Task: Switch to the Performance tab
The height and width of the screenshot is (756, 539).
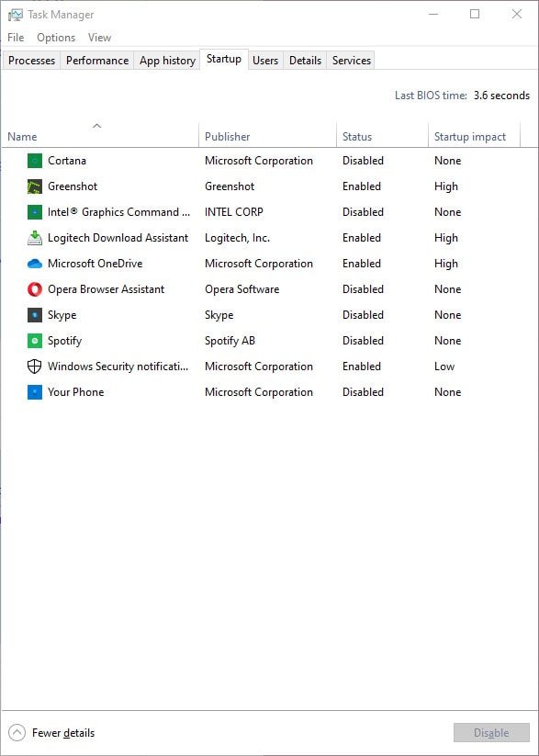Action: (x=96, y=61)
